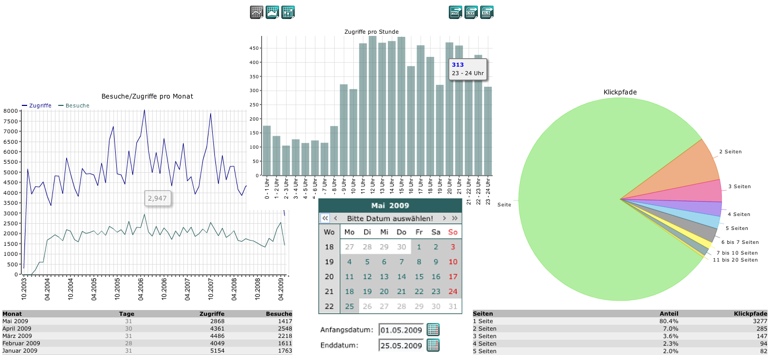Image resolution: width=780 pixels, height=360 pixels.
Task: Select the 'April 2009' table row
Action: point(147,329)
